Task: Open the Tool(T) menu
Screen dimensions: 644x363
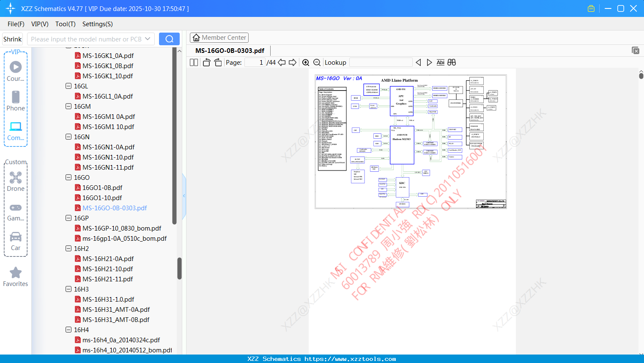Action: [66, 24]
